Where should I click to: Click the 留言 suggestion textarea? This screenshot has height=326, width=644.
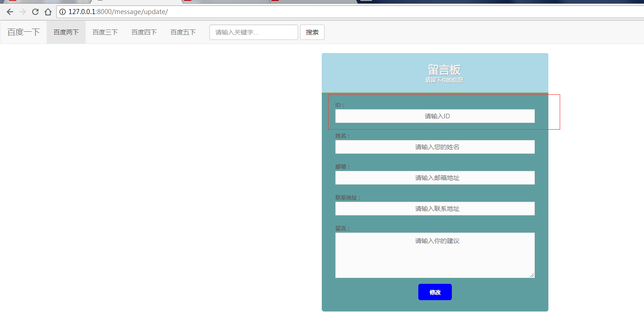pos(435,255)
